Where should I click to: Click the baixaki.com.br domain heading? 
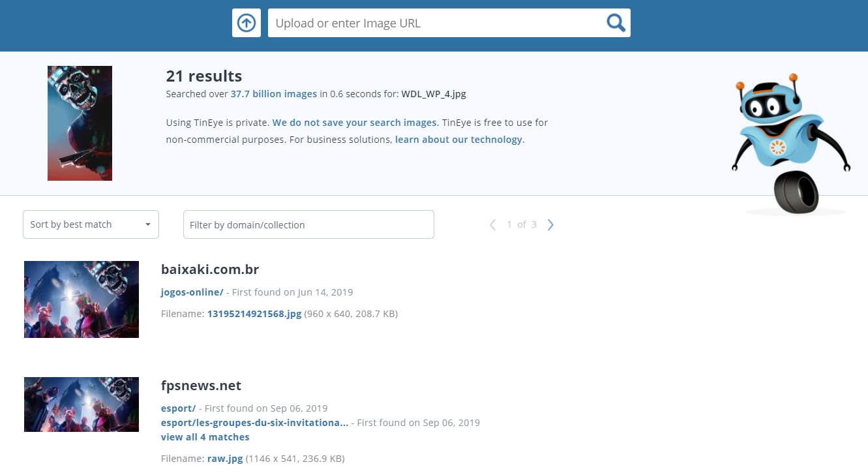tap(210, 269)
